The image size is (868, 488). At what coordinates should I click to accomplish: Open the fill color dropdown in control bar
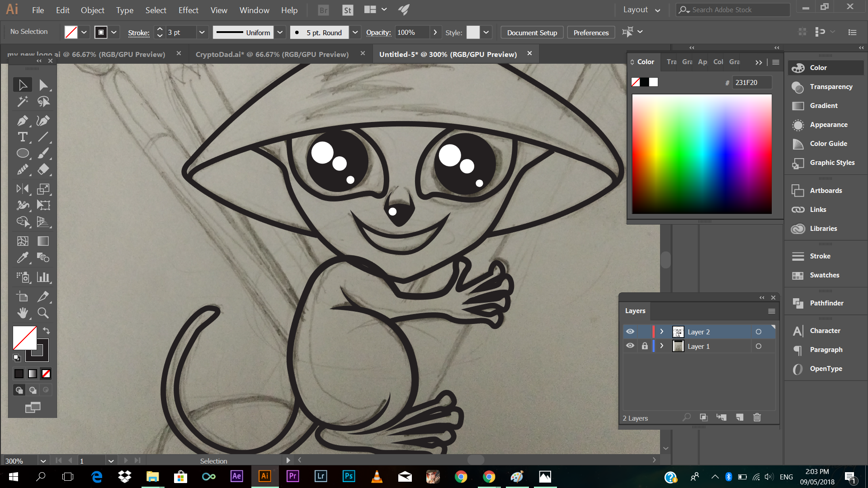[x=84, y=32]
